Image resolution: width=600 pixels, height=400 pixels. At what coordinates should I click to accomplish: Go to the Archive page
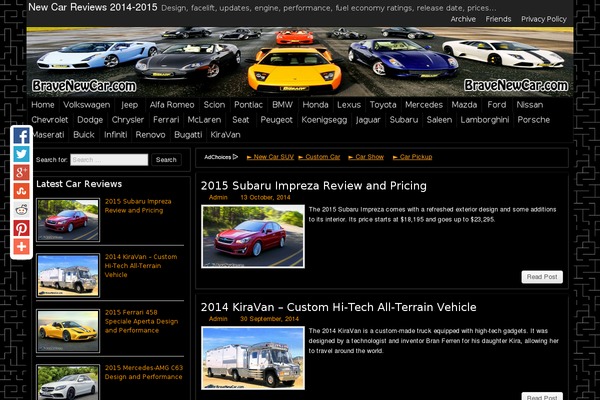click(463, 19)
